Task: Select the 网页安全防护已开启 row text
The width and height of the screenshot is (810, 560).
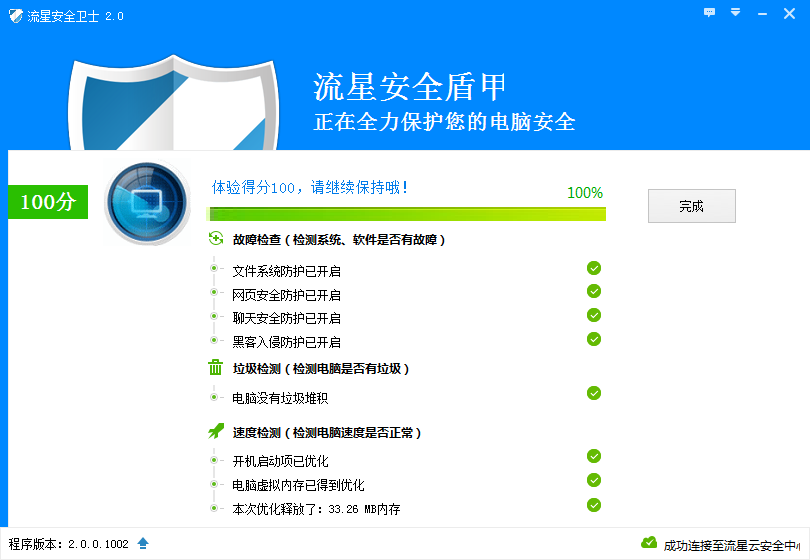Action: tap(287, 295)
